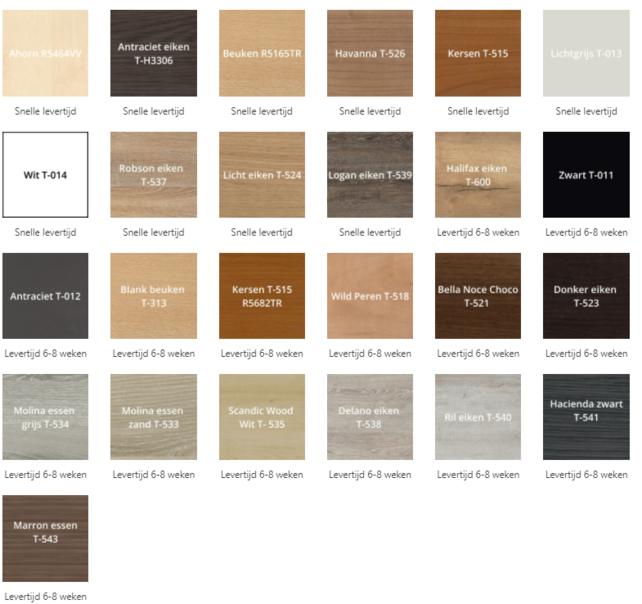Image resolution: width=642 pixels, height=604 pixels.
Task: Choose Antraciet eiken T-H3306 finish
Action: (153, 54)
